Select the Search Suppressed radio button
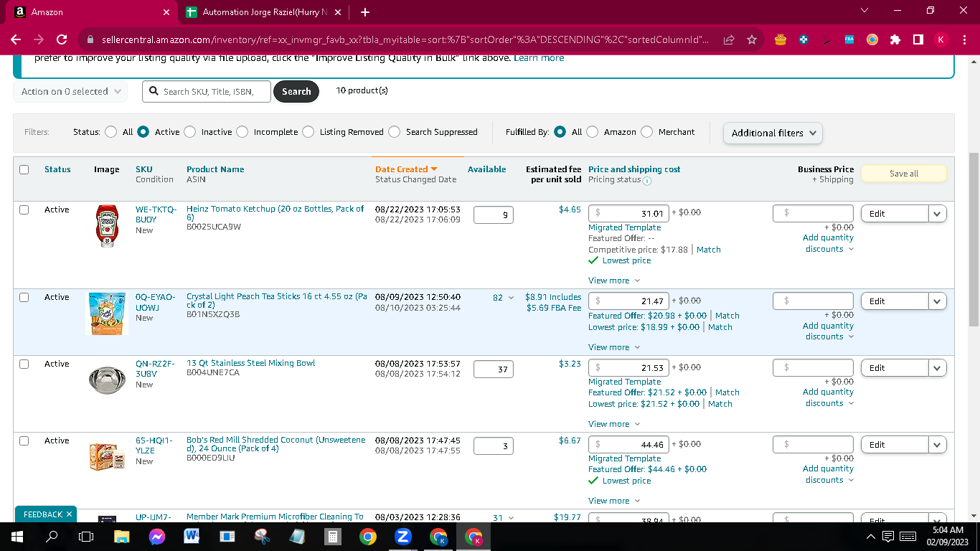980x551 pixels. coord(395,131)
